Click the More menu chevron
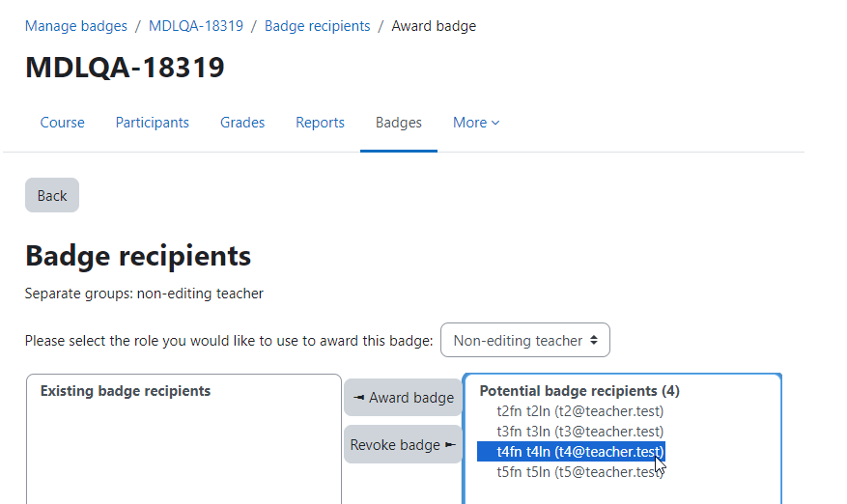This screenshot has width=847, height=504. click(495, 124)
